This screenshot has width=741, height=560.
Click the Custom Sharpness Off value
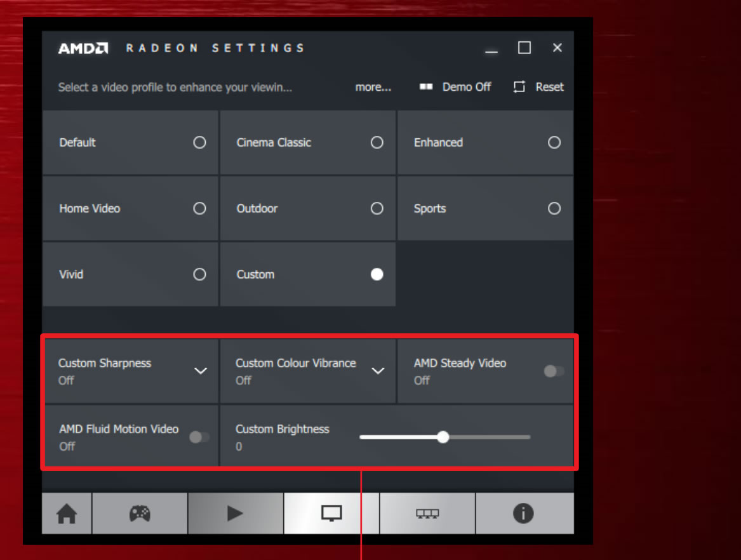click(66, 380)
